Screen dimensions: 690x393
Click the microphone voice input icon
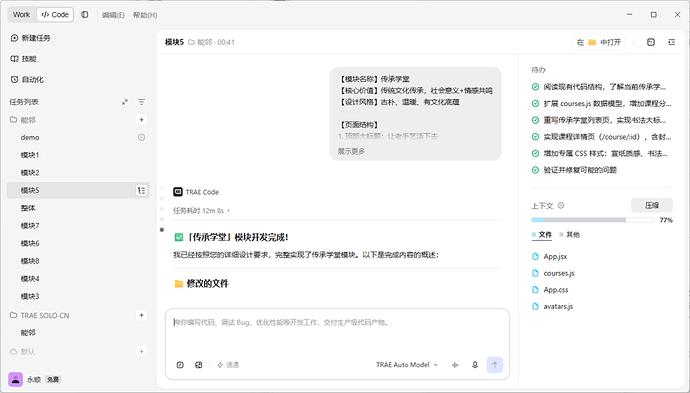475,365
